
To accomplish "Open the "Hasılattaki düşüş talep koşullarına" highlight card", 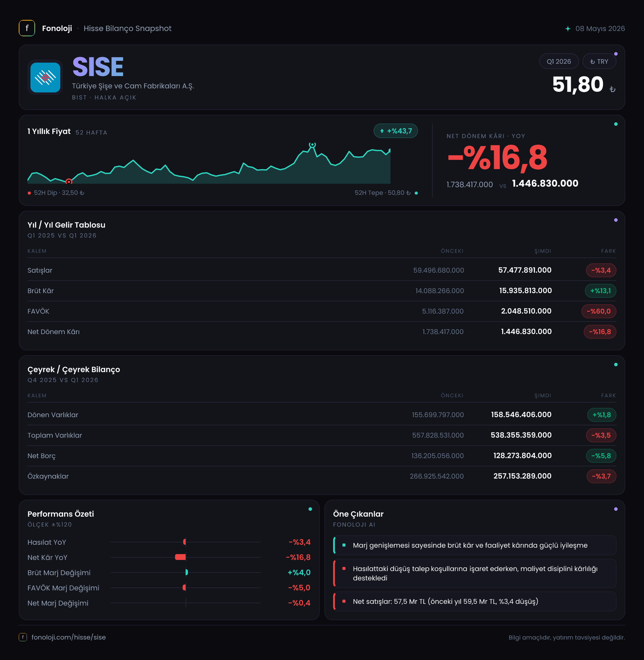I will tap(475, 573).
